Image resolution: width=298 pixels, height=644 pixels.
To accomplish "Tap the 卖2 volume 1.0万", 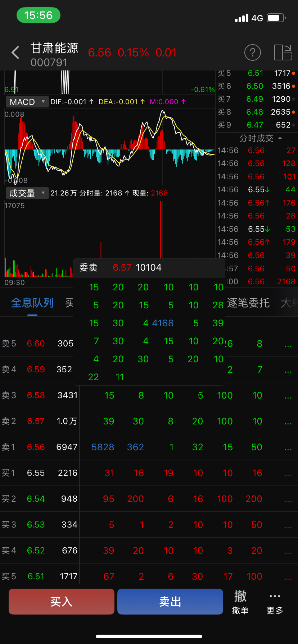I will tap(67, 421).
